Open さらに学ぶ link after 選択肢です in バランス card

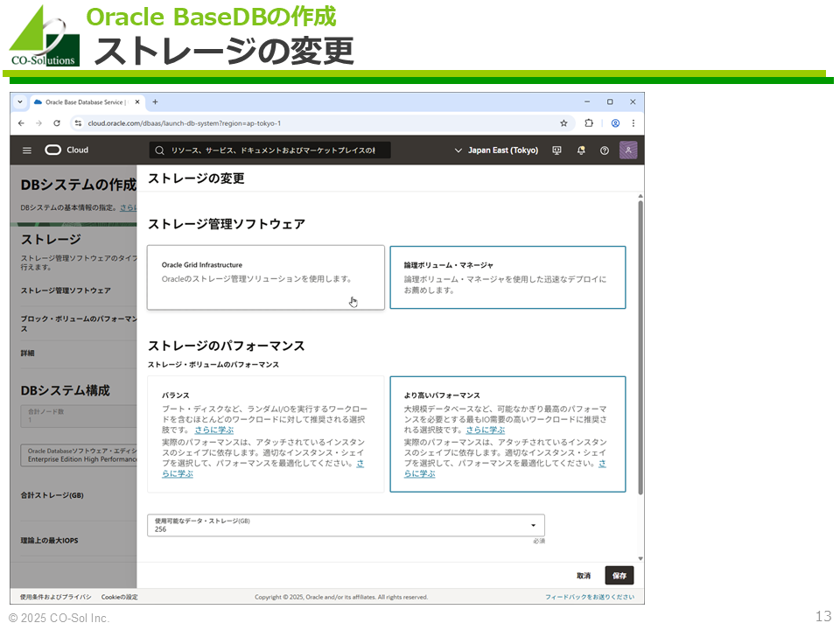[x=213, y=430]
